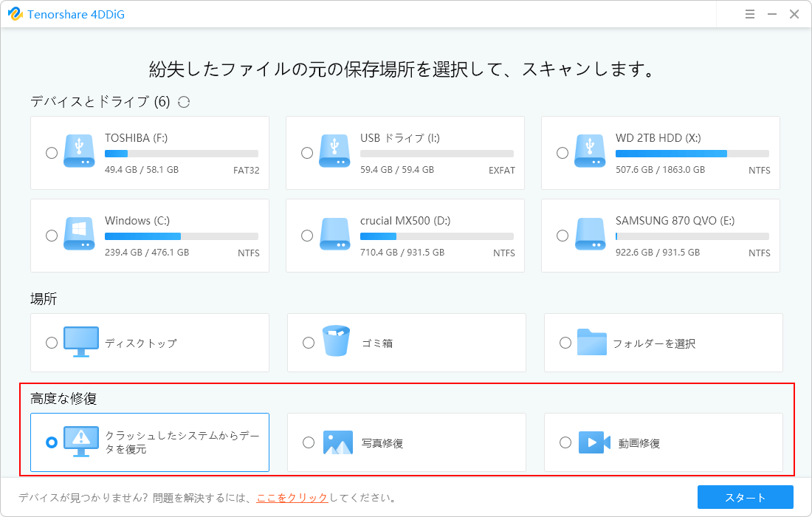
Task: Select the USB ドライブ (I:) radio button
Action: tap(307, 153)
